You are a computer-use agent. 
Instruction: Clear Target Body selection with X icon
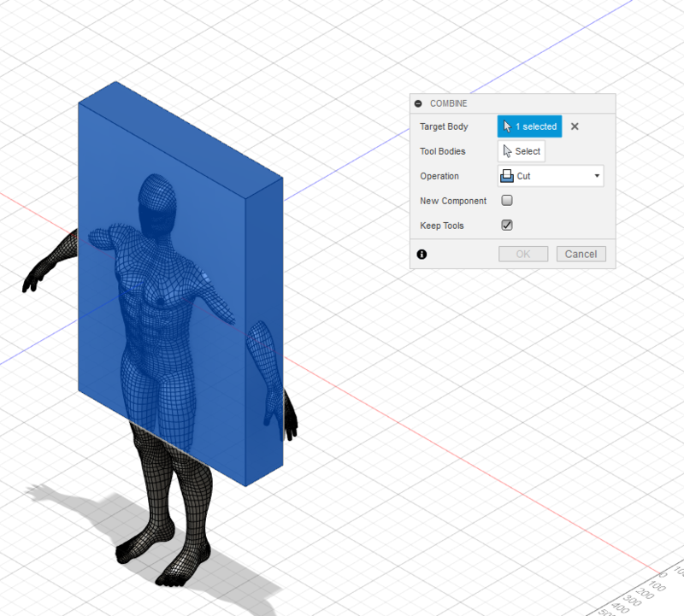pos(575,126)
